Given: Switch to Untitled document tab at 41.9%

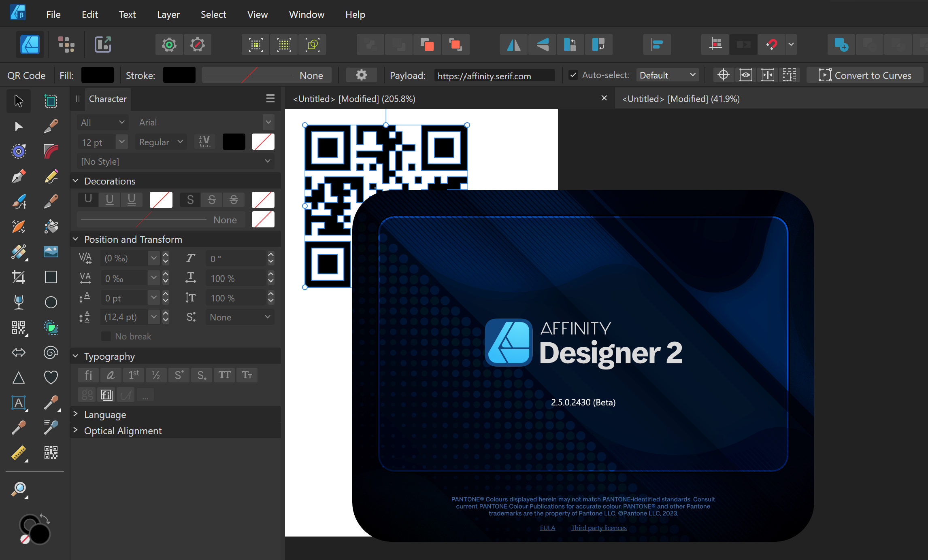Looking at the screenshot, I should 681,99.
